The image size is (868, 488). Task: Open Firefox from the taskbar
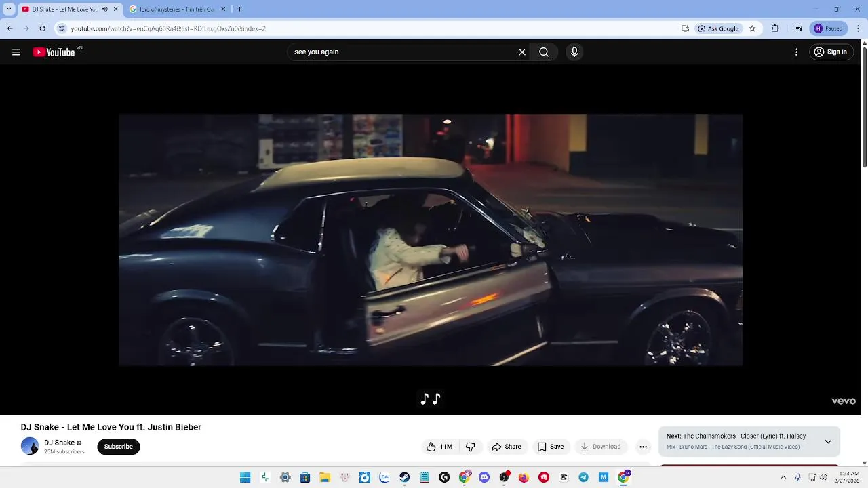click(x=524, y=477)
